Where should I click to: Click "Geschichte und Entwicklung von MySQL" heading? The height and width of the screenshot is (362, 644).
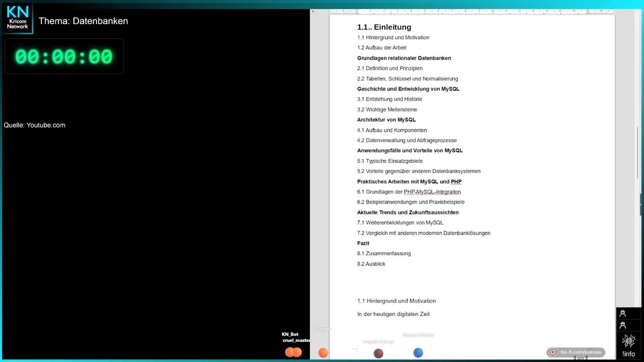(409, 89)
